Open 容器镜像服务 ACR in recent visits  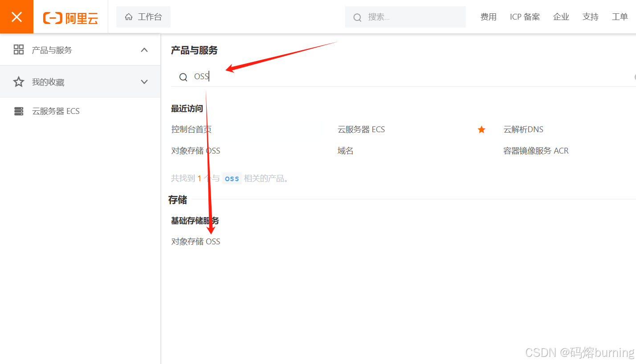click(536, 151)
